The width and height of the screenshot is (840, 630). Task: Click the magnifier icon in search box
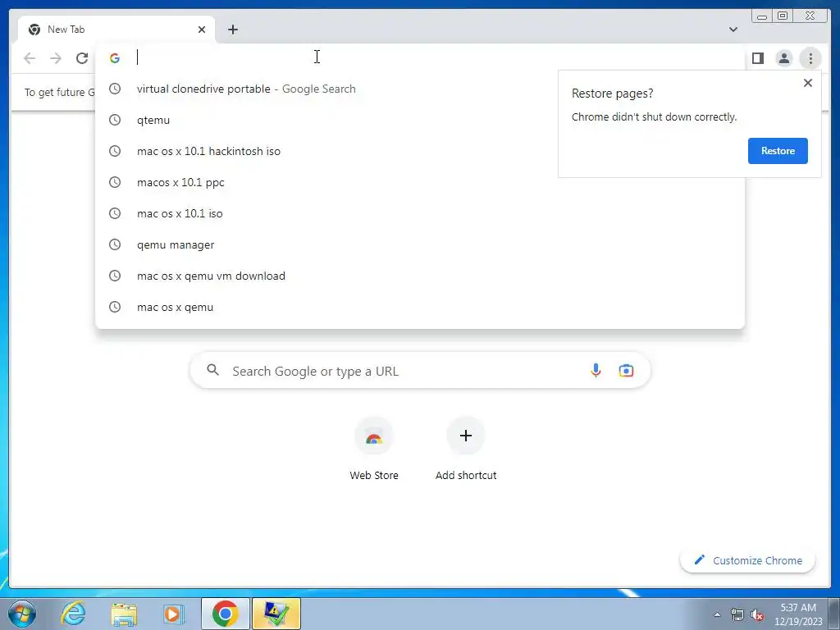pos(212,370)
